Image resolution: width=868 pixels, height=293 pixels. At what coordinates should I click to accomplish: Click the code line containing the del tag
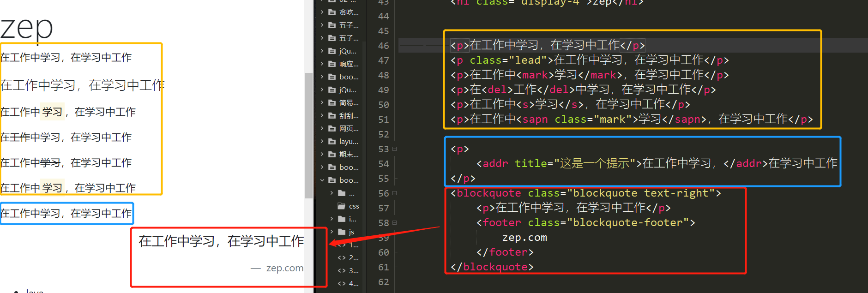click(583, 90)
